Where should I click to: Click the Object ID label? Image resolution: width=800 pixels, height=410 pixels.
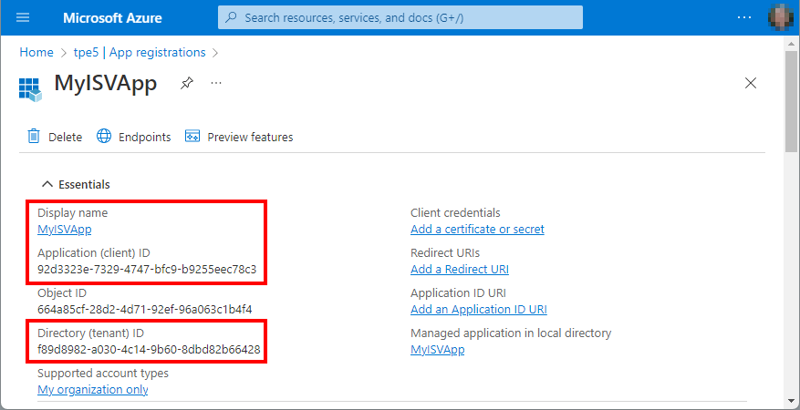click(62, 293)
